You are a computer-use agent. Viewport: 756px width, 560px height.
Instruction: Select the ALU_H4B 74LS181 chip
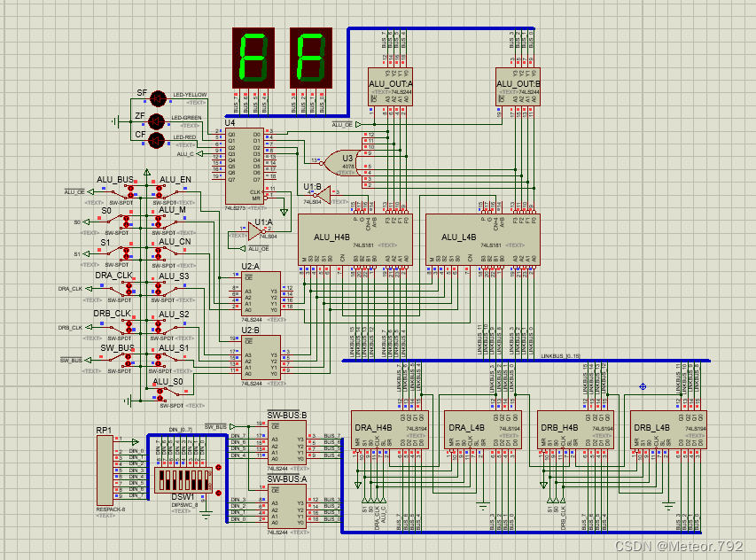pos(355,239)
